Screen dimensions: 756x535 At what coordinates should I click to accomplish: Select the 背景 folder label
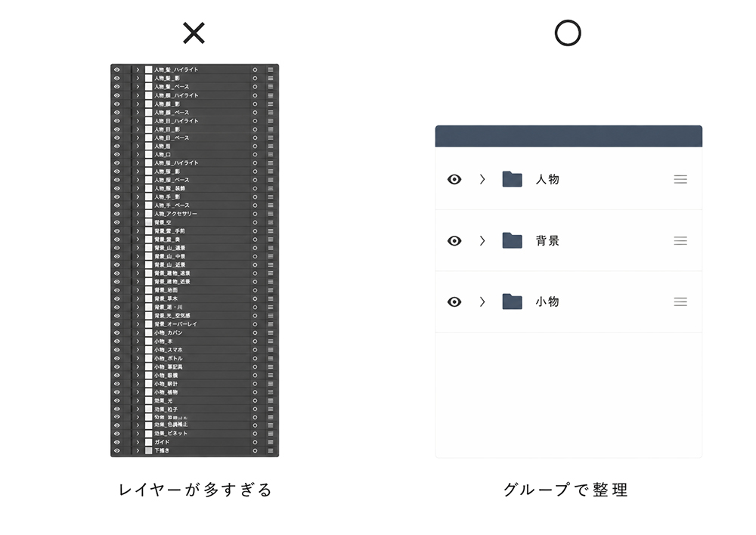pyautogui.click(x=547, y=240)
